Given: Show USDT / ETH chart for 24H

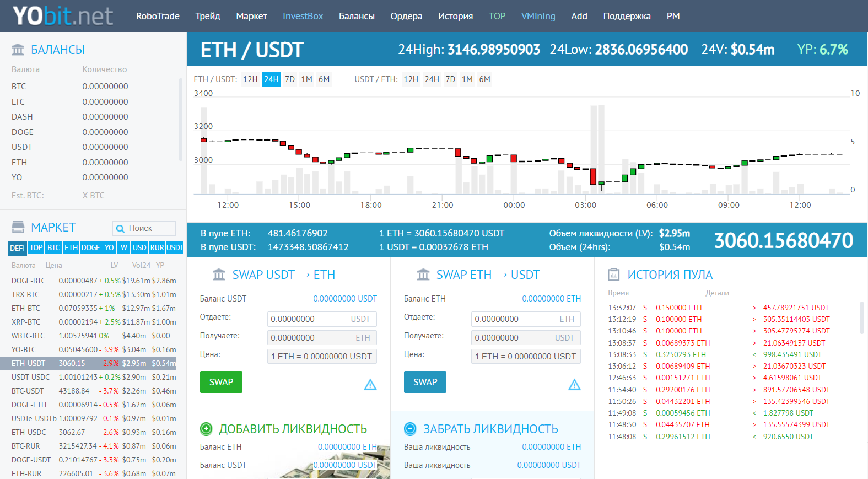Looking at the screenshot, I should (x=432, y=79).
